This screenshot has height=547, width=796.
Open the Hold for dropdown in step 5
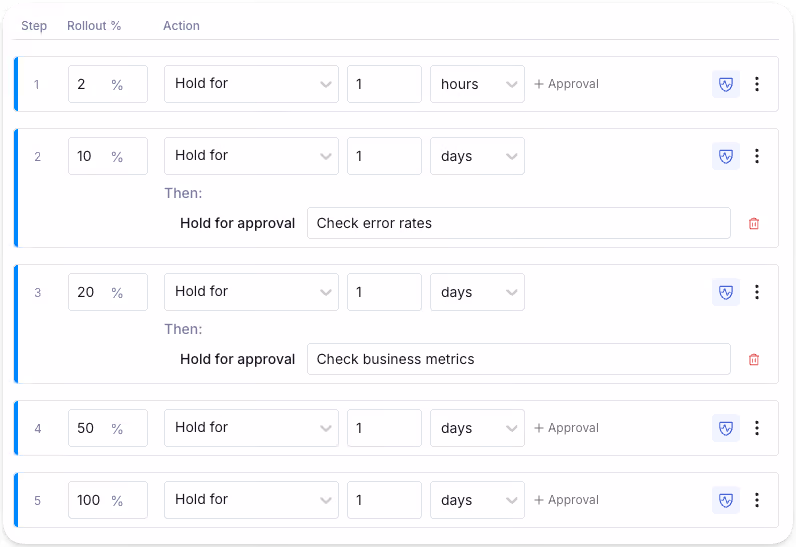(251, 500)
